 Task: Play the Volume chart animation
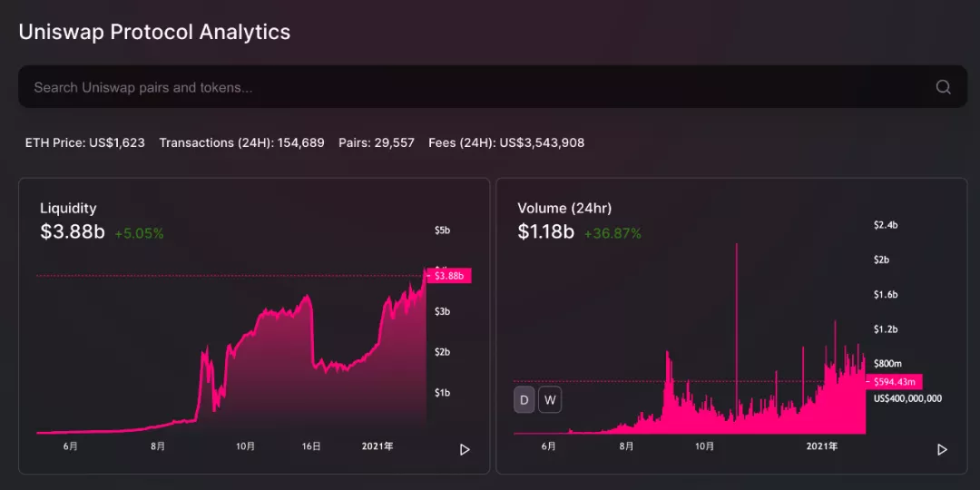click(x=942, y=449)
